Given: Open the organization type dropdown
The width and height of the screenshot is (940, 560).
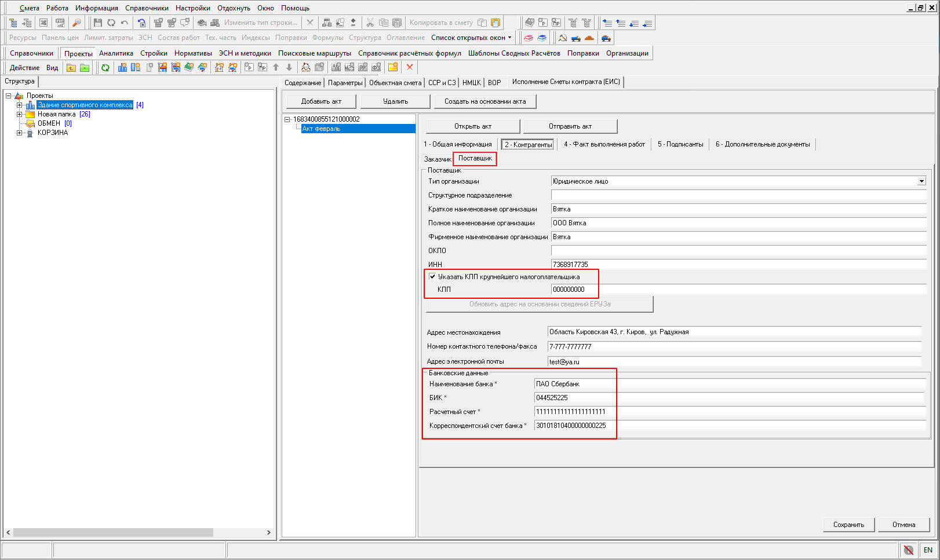Looking at the screenshot, I should [x=921, y=181].
